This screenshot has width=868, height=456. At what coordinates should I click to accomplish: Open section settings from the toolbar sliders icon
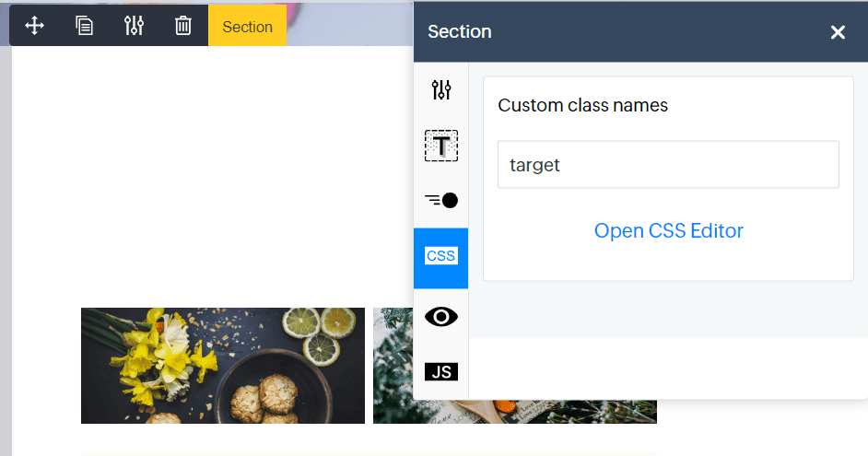(134, 26)
